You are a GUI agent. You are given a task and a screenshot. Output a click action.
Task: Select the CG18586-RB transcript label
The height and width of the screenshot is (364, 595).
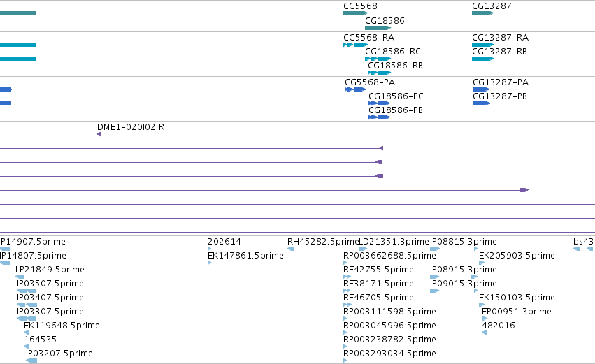coord(395,66)
